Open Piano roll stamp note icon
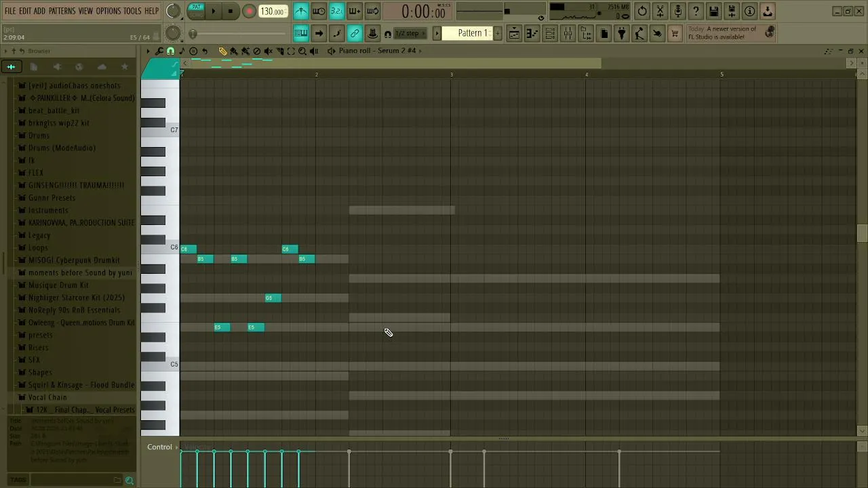The image size is (868, 488). click(182, 51)
